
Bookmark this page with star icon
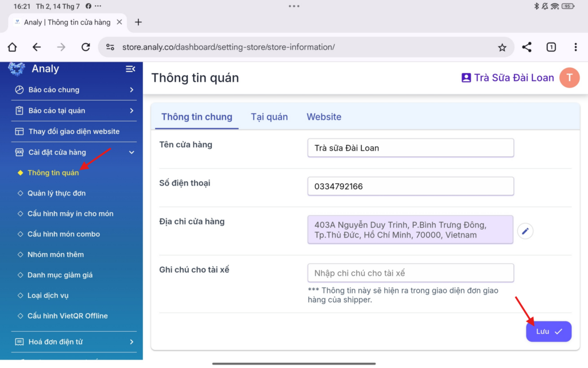[x=502, y=47]
